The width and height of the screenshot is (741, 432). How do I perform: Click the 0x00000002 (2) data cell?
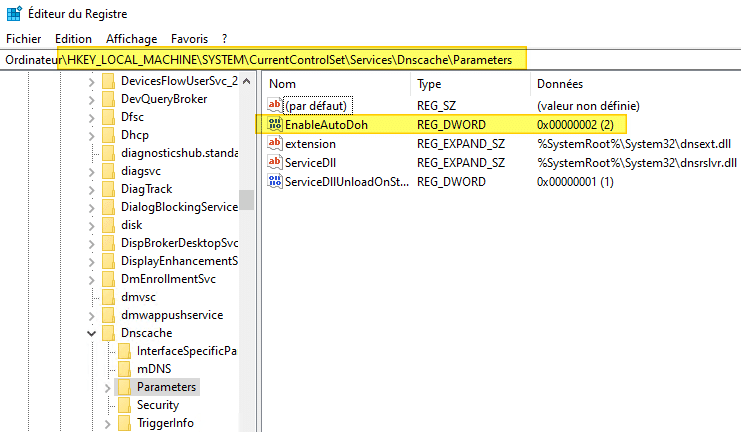pyautogui.click(x=575, y=125)
